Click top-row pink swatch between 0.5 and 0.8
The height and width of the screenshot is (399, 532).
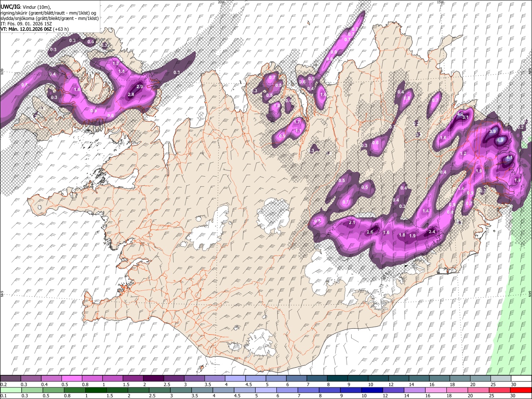(71, 378)
